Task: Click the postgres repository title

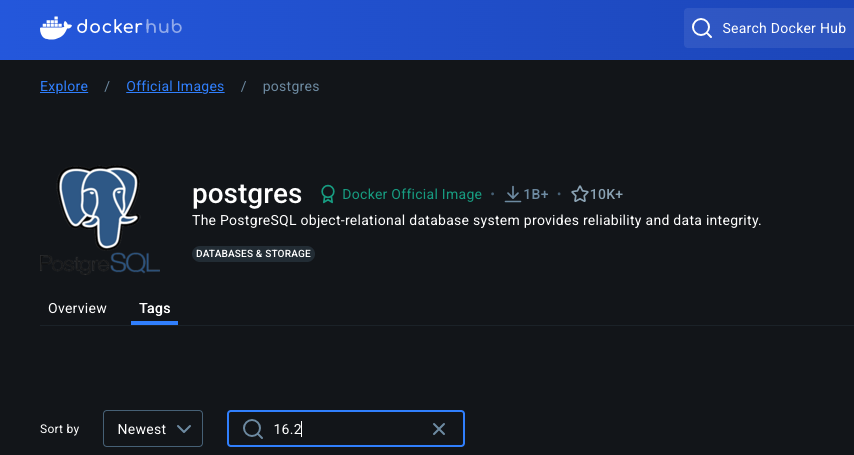Action: coord(247,194)
